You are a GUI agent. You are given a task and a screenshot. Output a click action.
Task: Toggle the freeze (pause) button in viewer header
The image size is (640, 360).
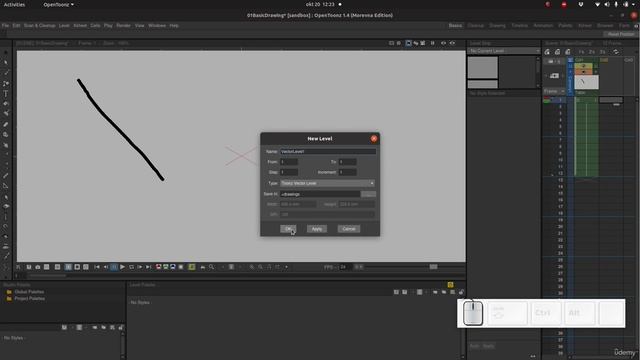coord(433,43)
